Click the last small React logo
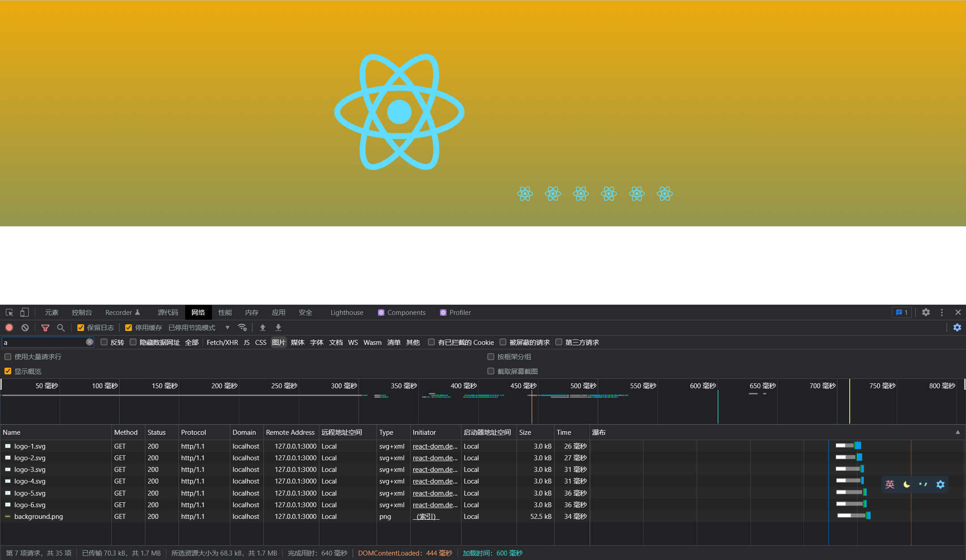Viewport: 966px width, 560px height. (665, 194)
